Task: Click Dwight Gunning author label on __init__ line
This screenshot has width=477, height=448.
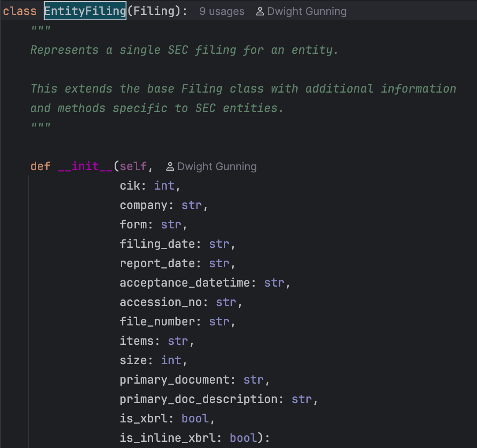Action: (x=216, y=167)
